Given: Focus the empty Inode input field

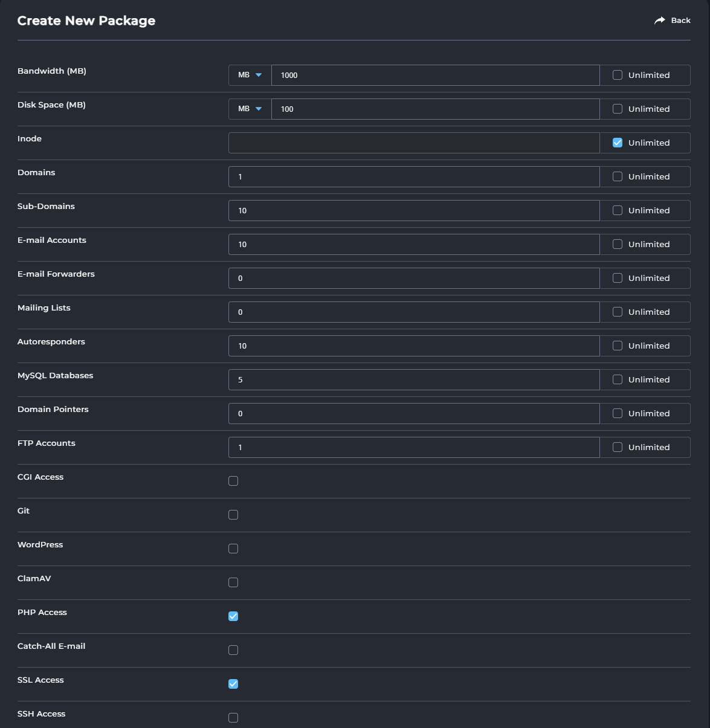Looking at the screenshot, I should tap(414, 143).
